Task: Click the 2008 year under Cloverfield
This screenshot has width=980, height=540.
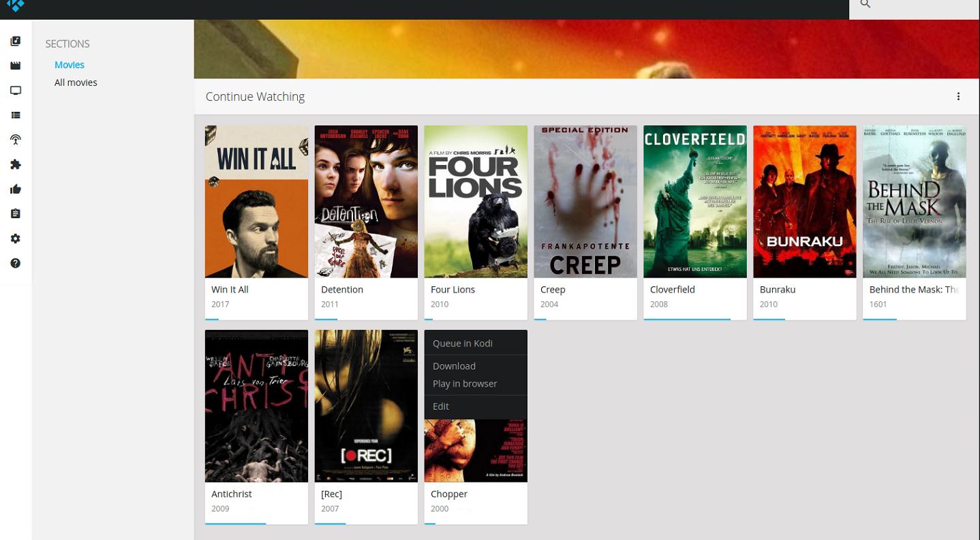Action: coord(659,305)
